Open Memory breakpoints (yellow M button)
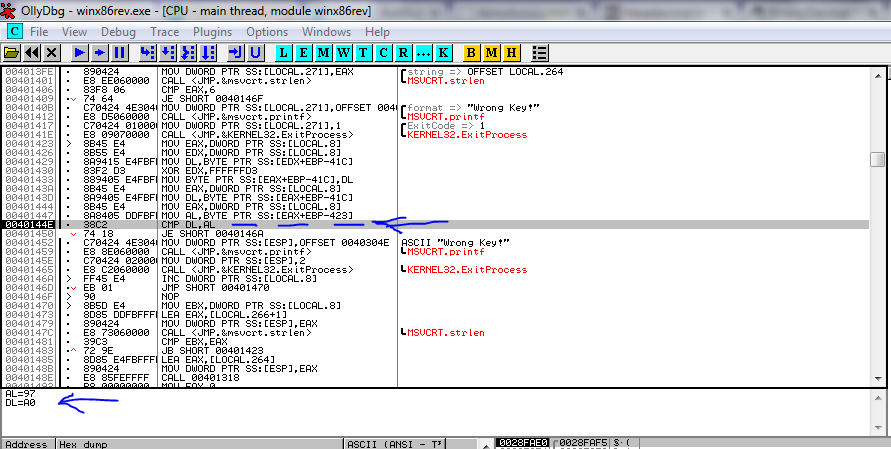The image size is (891, 449). pos(492,53)
